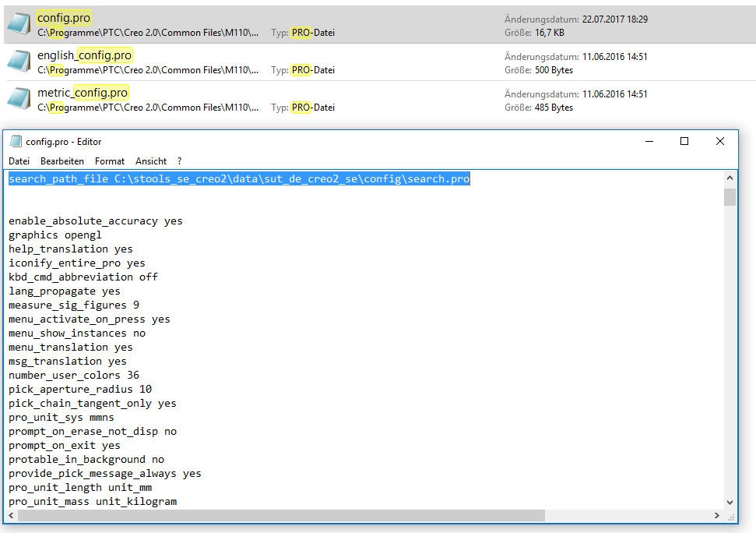The height and width of the screenshot is (533, 756).
Task: Click the horizontal scrollbar right arrow
Action: point(717,515)
